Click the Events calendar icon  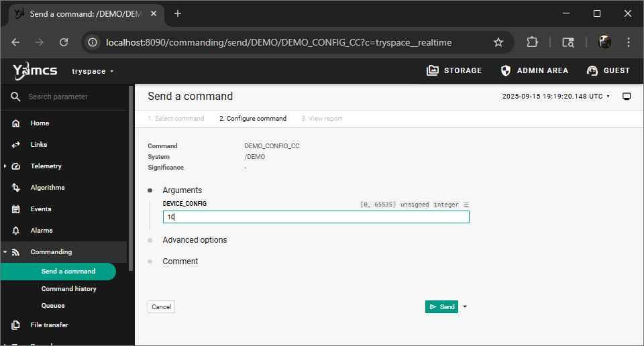pos(15,209)
